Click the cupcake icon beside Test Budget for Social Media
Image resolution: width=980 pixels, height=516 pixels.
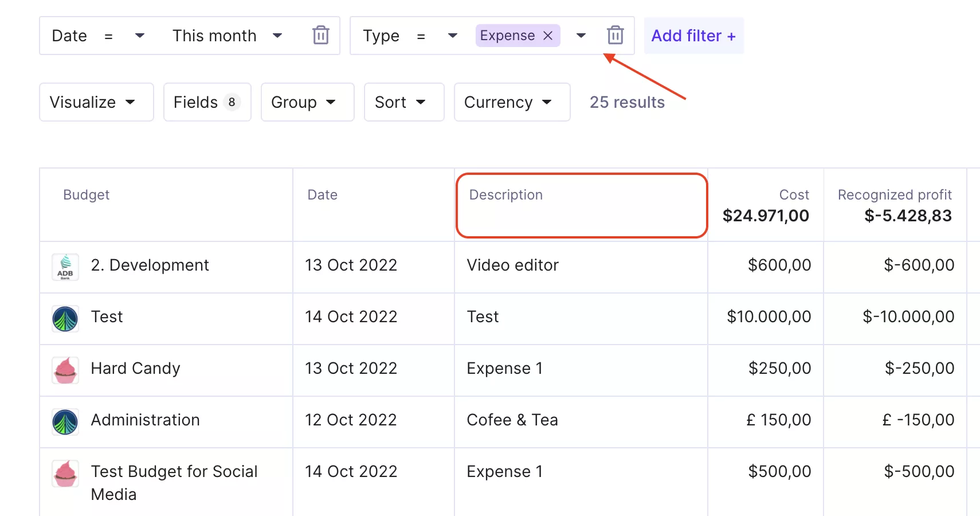coord(65,474)
